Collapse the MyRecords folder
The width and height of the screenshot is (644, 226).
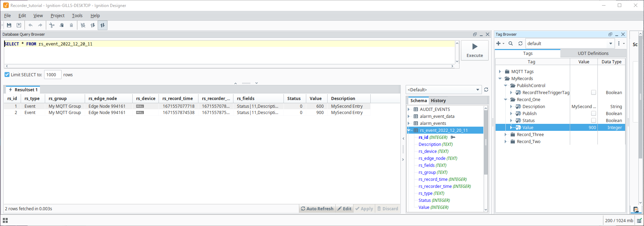500,78
